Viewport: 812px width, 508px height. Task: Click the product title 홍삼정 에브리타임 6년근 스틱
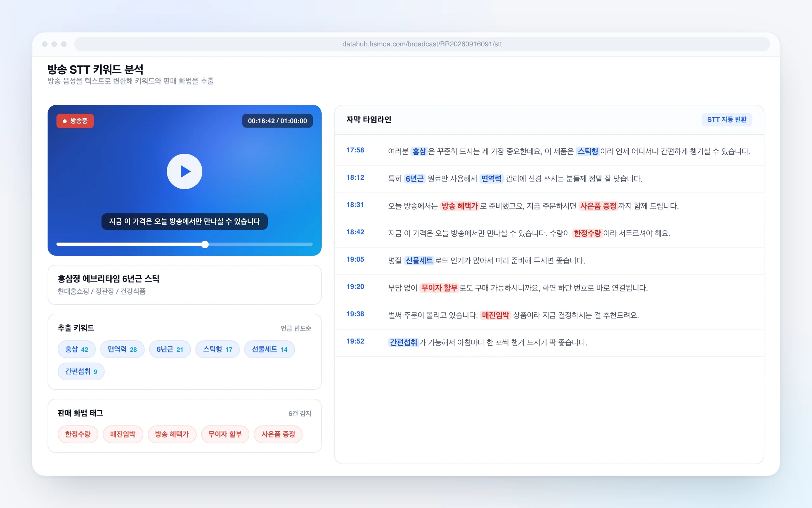pos(108,278)
